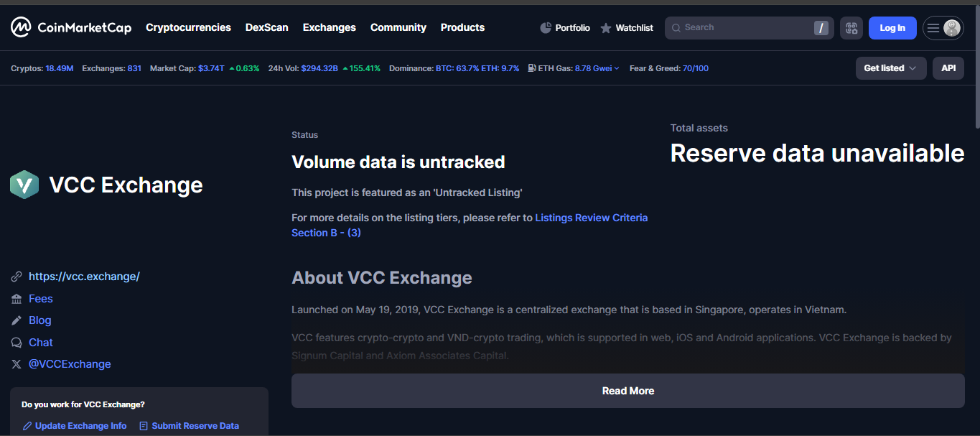
Task: Click Submit Reserve Data link
Action: pos(195,426)
